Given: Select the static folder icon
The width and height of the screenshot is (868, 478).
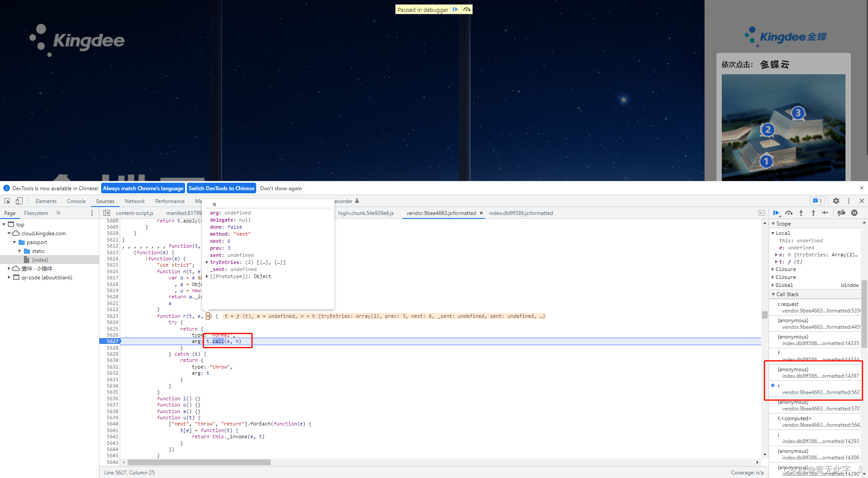Looking at the screenshot, I should tap(27, 251).
